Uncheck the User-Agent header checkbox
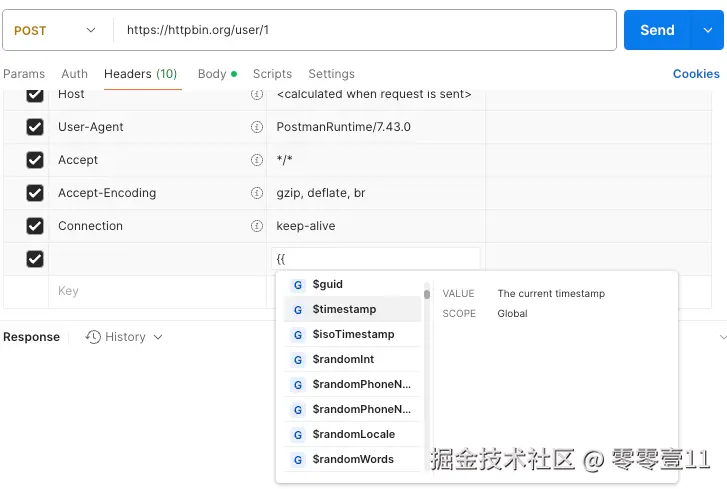This screenshot has height=489, width=727. [x=35, y=127]
